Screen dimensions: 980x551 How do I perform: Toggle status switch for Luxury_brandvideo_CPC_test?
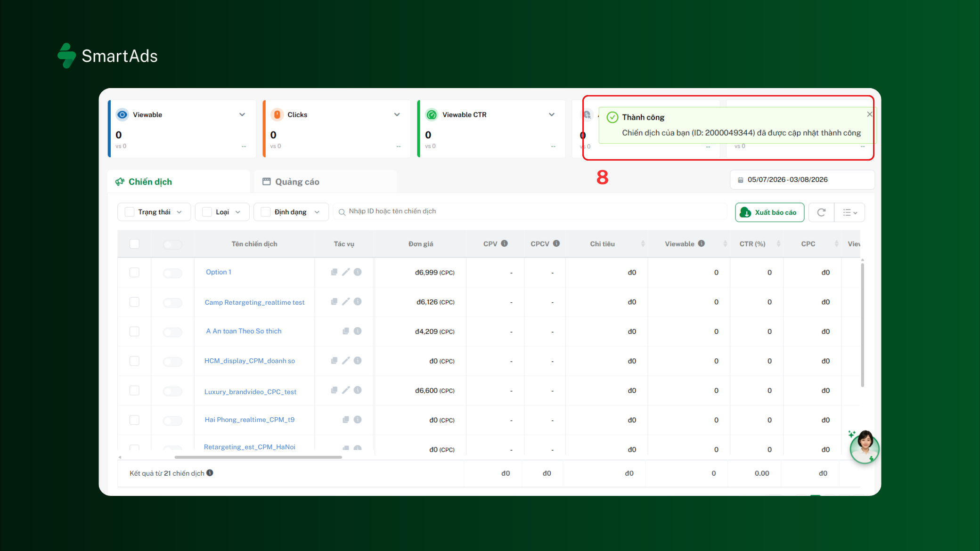click(x=172, y=391)
